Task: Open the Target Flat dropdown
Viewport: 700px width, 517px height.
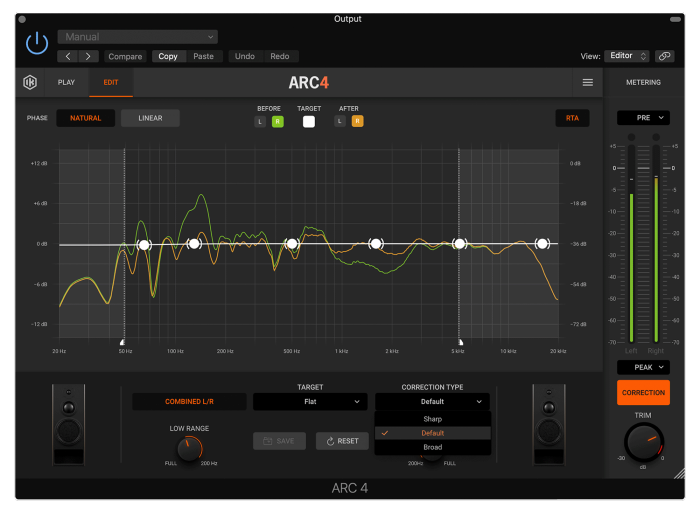Action: click(310, 401)
